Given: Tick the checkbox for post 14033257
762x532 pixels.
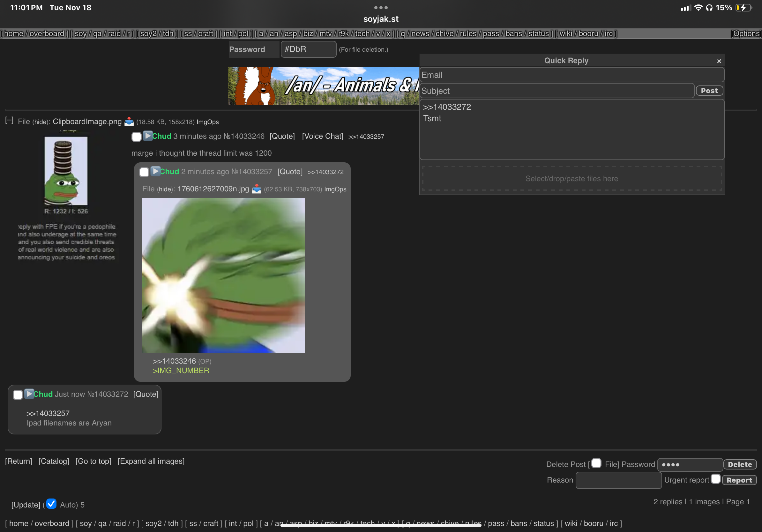Looking at the screenshot, I should click(144, 172).
